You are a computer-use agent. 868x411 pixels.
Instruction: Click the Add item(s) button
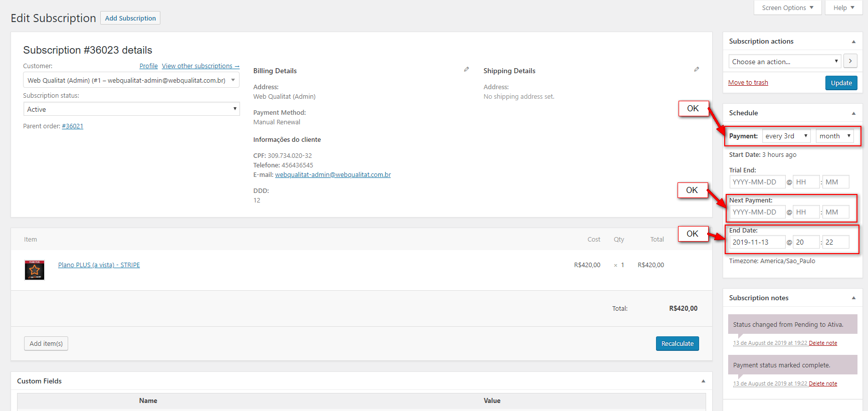pos(46,344)
